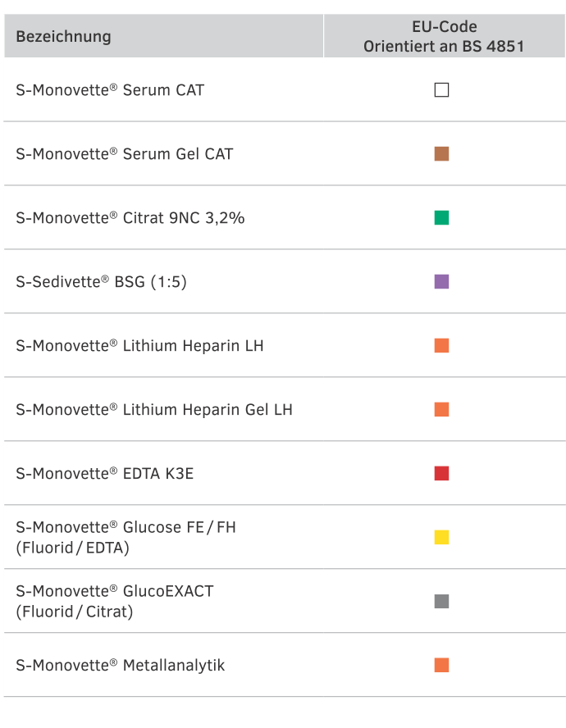Click the EU-Code column header
The height and width of the screenshot is (728, 566).
tap(444, 36)
